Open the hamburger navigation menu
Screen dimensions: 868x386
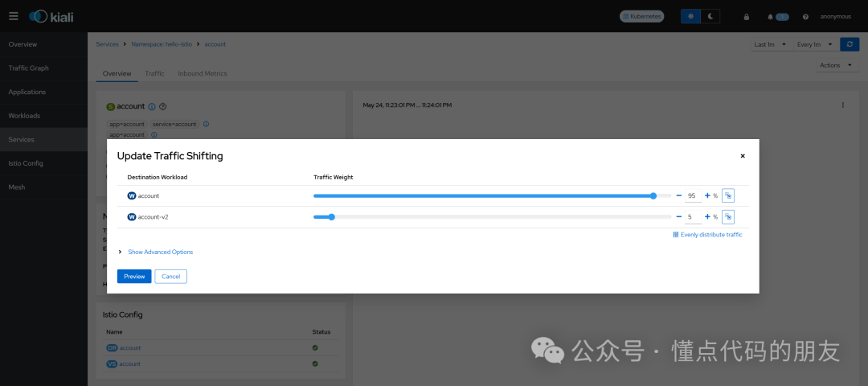[x=14, y=16]
